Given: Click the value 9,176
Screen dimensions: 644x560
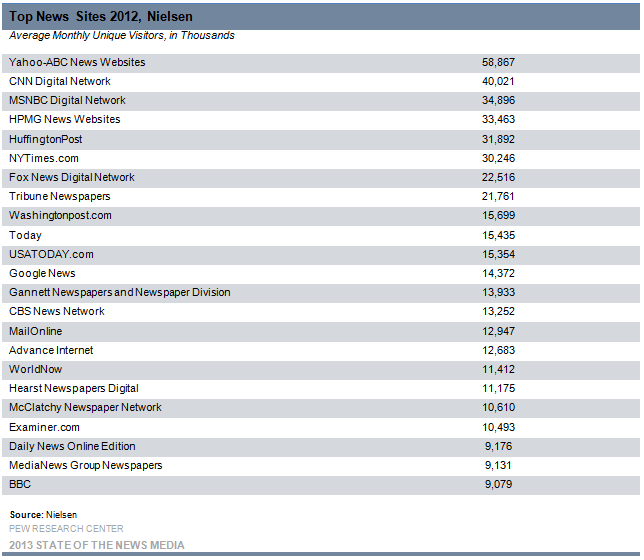Looking at the screenshot, I should pyautogui.click(x=498, y=446).
